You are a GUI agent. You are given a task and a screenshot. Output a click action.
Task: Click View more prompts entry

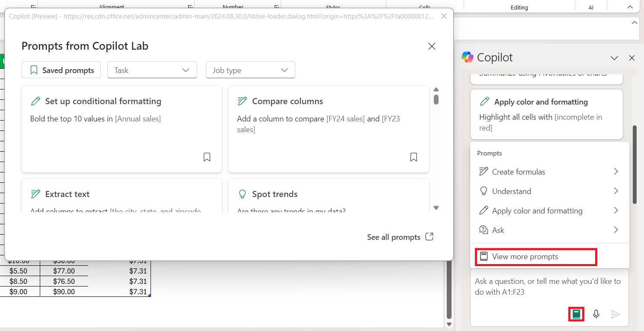click(536, 257)
